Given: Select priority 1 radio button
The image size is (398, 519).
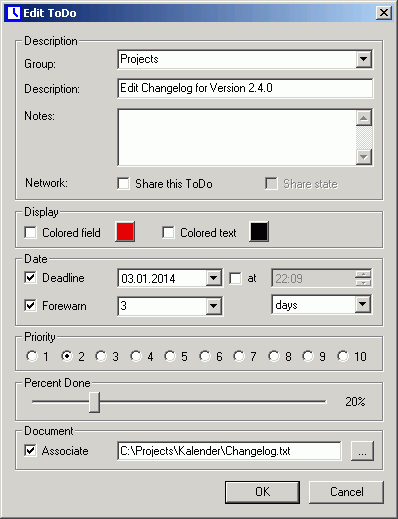Looking at the screenshot, I should coord(32,356).
